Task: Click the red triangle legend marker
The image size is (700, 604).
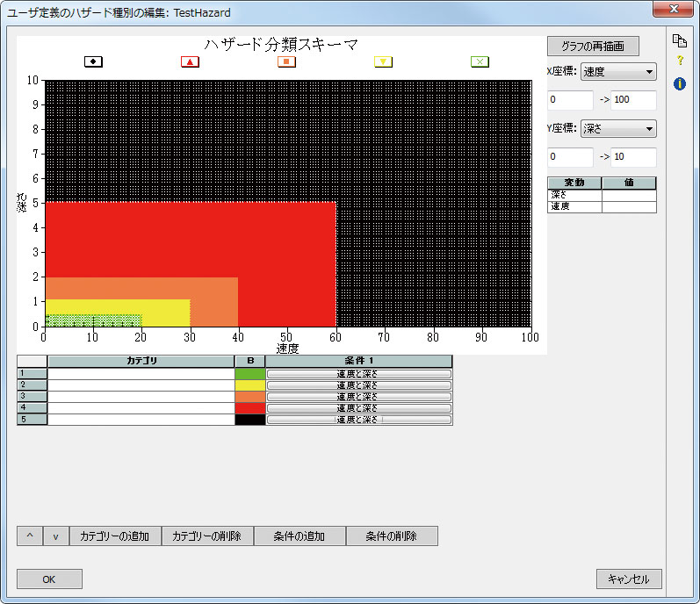Action: click(x=190, y=61)
